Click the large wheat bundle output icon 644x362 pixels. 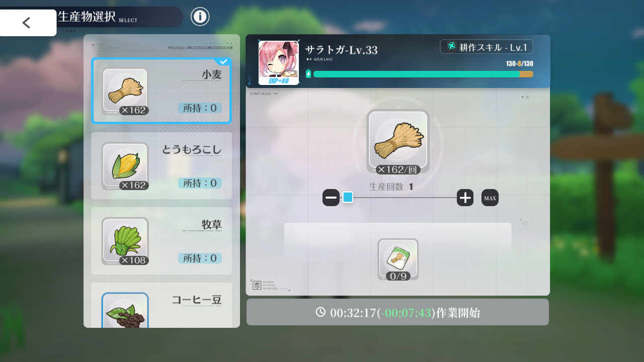tap(398, 141)
